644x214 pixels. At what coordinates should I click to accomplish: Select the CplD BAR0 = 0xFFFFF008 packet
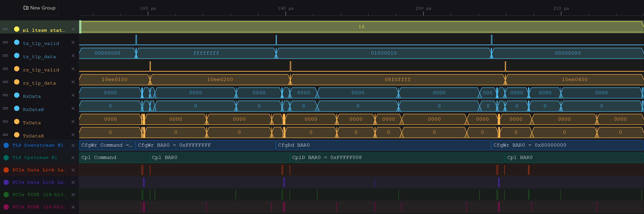(397, 157)
